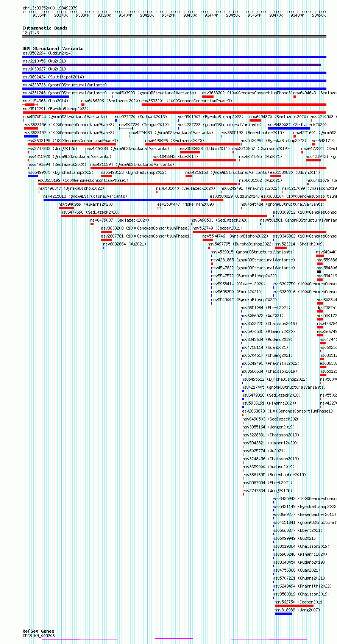
Task: Click the 93360k ruler position label
Action: (x=39, y=15)
